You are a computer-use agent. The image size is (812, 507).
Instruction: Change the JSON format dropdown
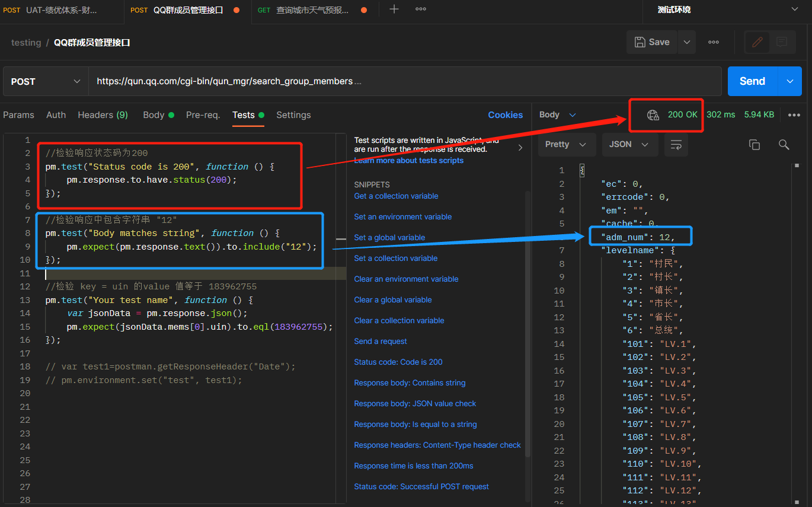[629, 145]
